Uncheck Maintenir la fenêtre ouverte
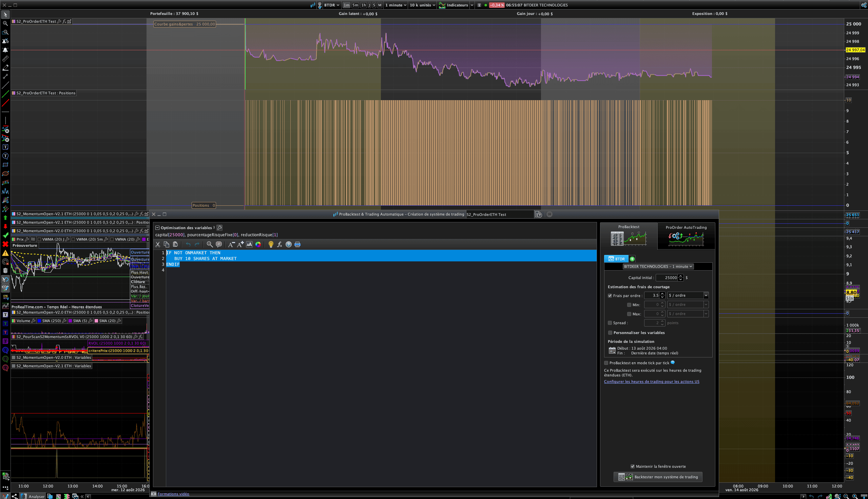This screenshot has width=868, height=499. coord(632,466)
